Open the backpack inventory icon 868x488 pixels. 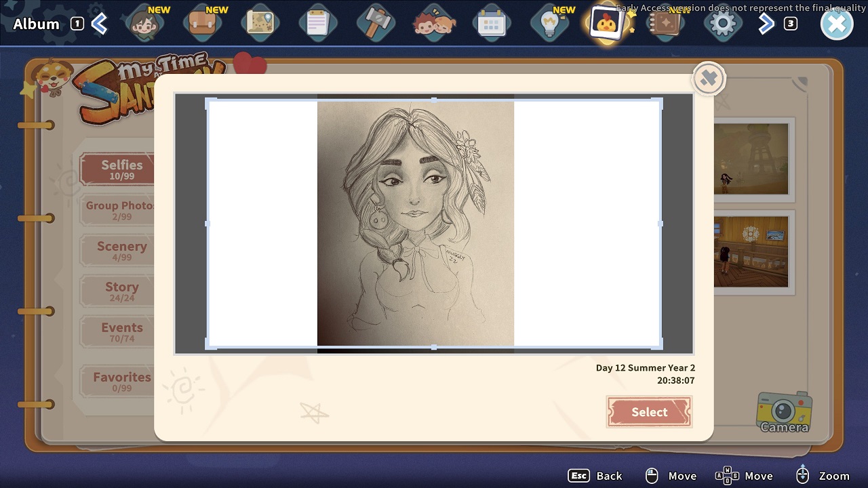coord(203,24)
